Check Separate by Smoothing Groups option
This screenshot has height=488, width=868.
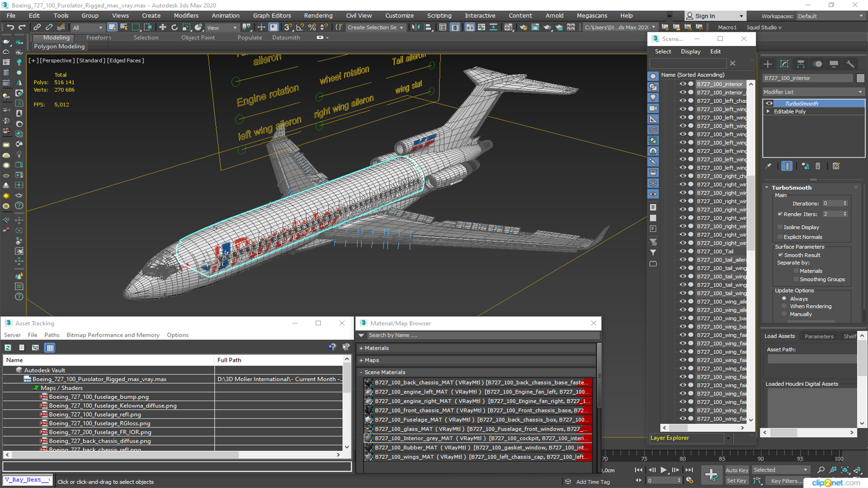tap(796, 280)
